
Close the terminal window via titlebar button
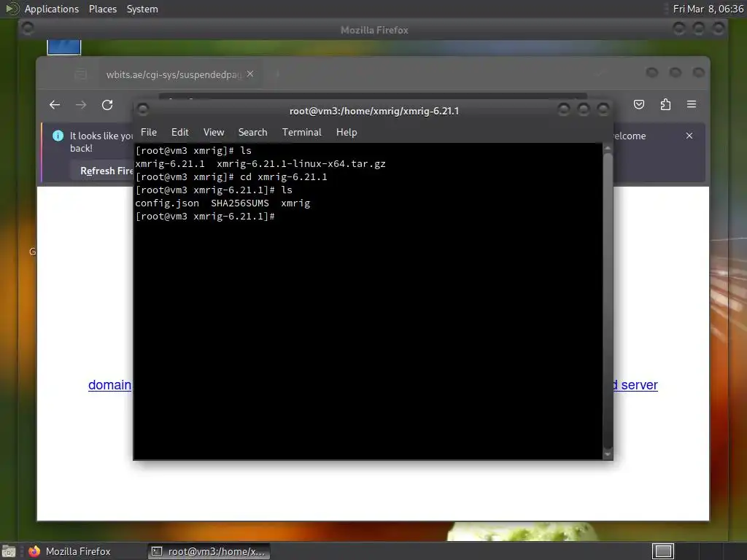click(603, 110)
